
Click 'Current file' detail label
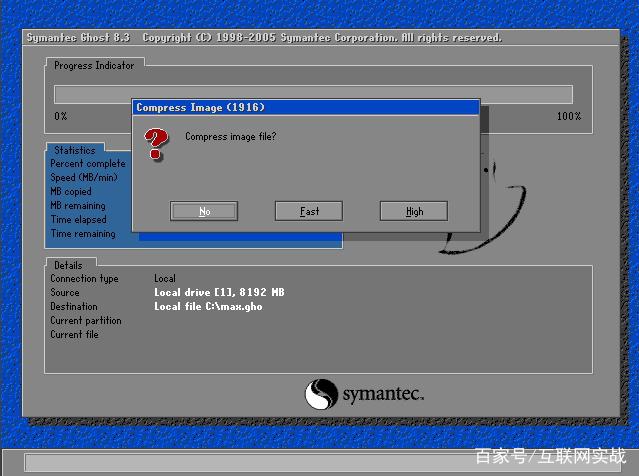[x=75, y=334]
